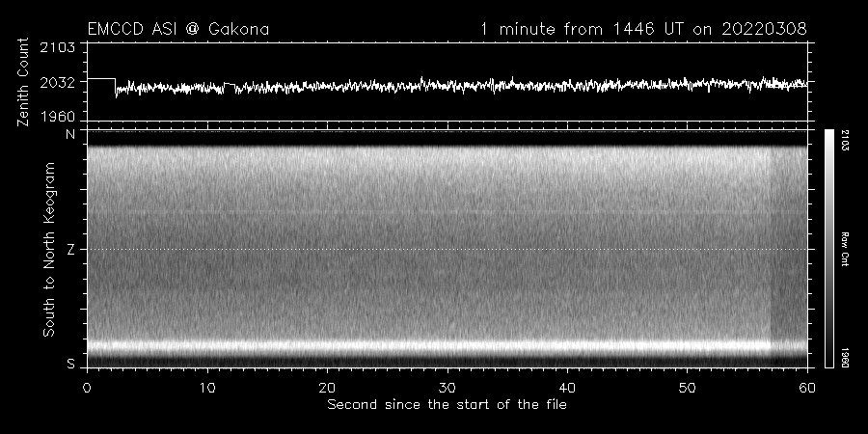Viewport: 868px width, 434px height.
Task: Click the title text 'EMCCD ASI @ Gakona'
Action: pos(178,29)
